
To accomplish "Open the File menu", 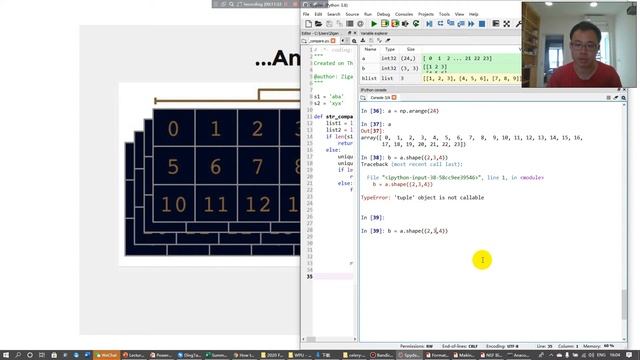I will click(x=306, y=14).
